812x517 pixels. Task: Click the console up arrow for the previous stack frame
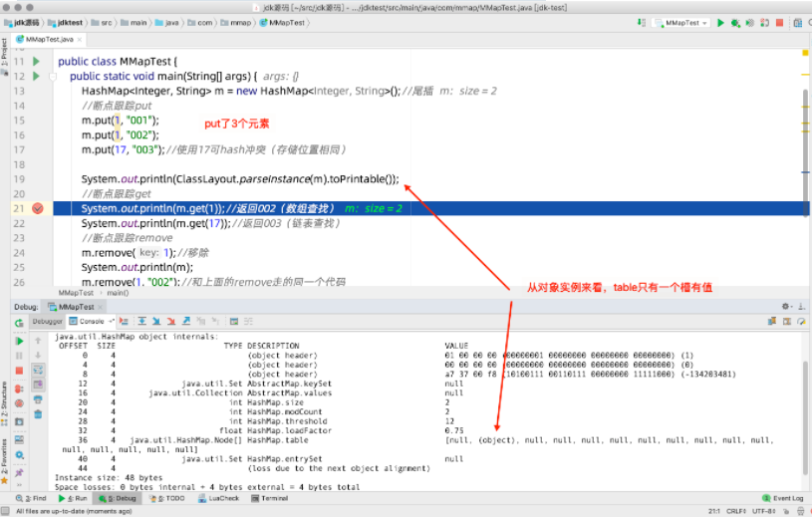click(x=38, y=341)
